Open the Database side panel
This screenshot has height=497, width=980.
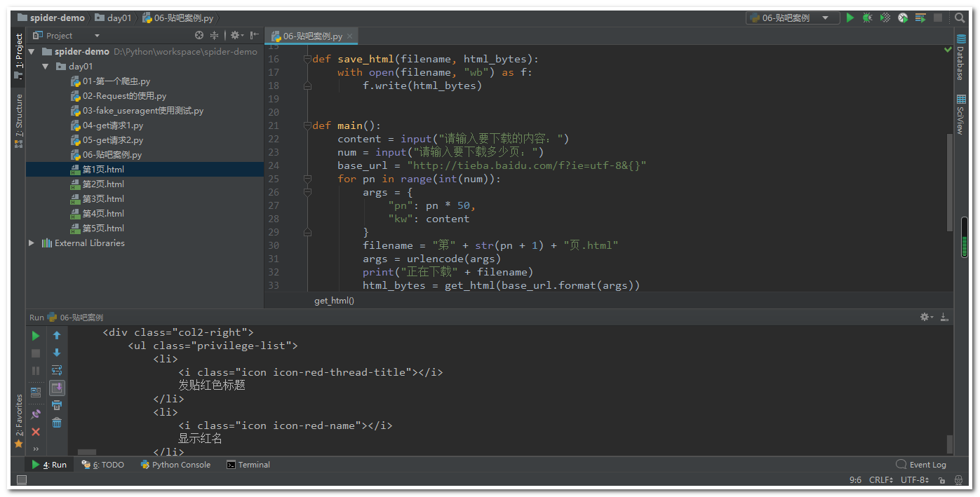tap(960, 57)
